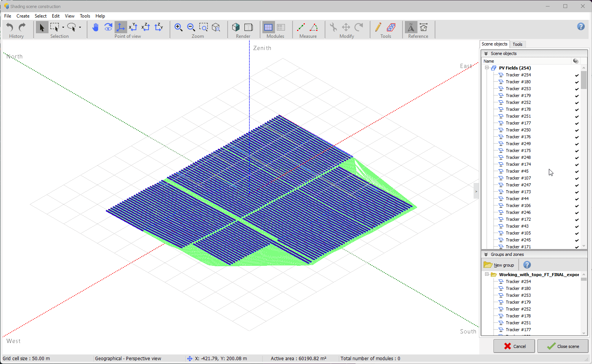Collapse the Groups and zones section chevron
The width and height of the screenshot is (592, 364).
[486, 254]
